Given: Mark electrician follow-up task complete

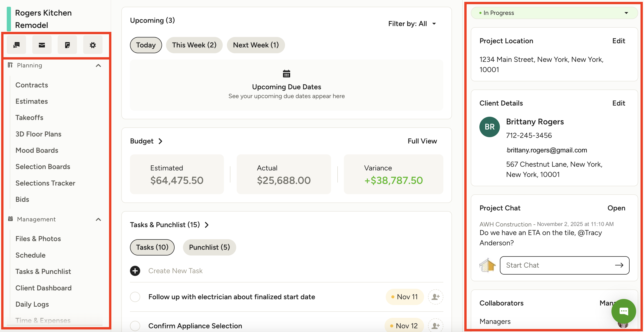Looking at the screenshot, I should (x=135, y=297).
